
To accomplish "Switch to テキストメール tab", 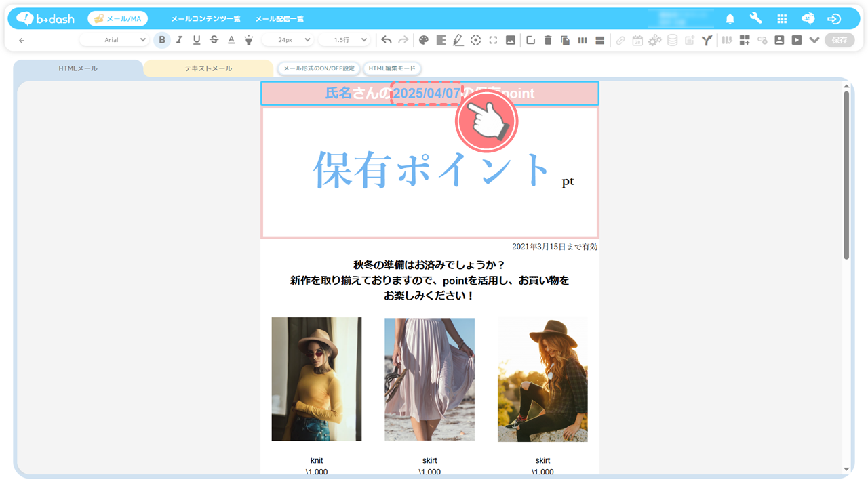I will pos(208,68).
